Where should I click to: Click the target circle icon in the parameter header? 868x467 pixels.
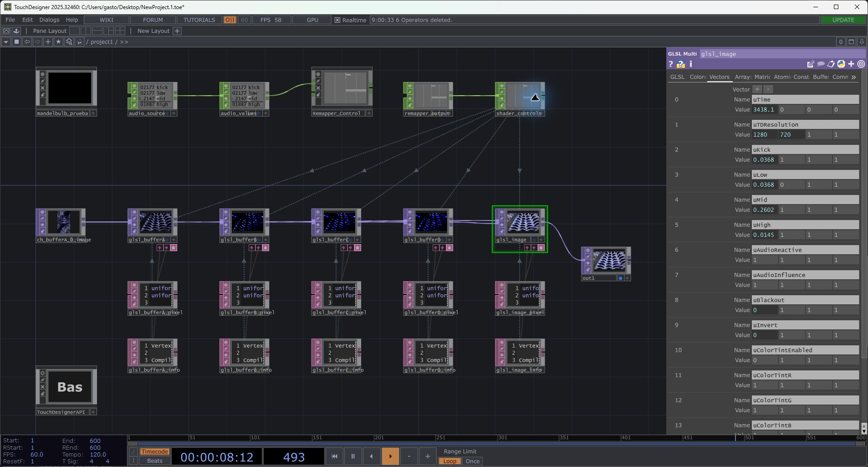[861, 64]
